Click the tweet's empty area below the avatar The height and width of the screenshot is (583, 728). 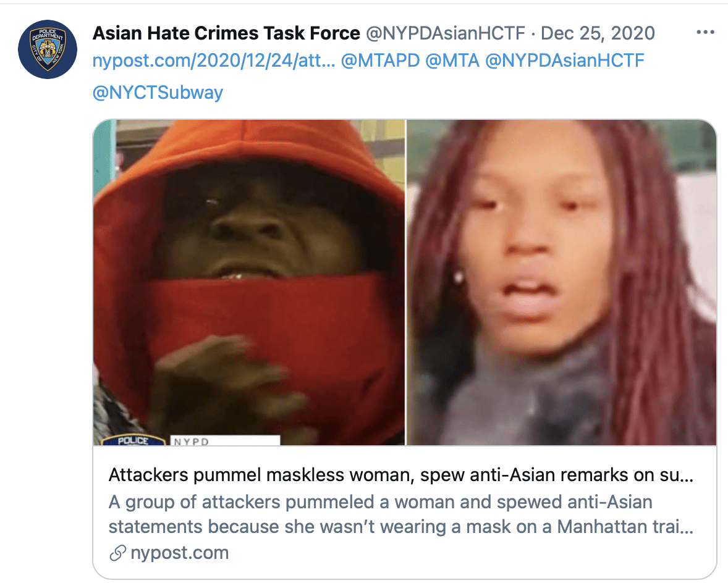(x=48, y=325)
